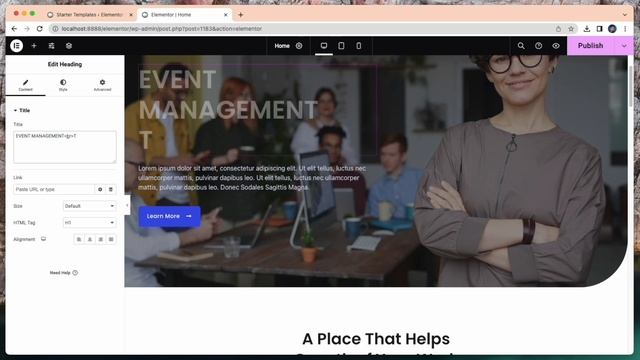The height and width of the screenshot is (360, 640).
Task: Close the Elementor Home tab
Action: (226, 15)
